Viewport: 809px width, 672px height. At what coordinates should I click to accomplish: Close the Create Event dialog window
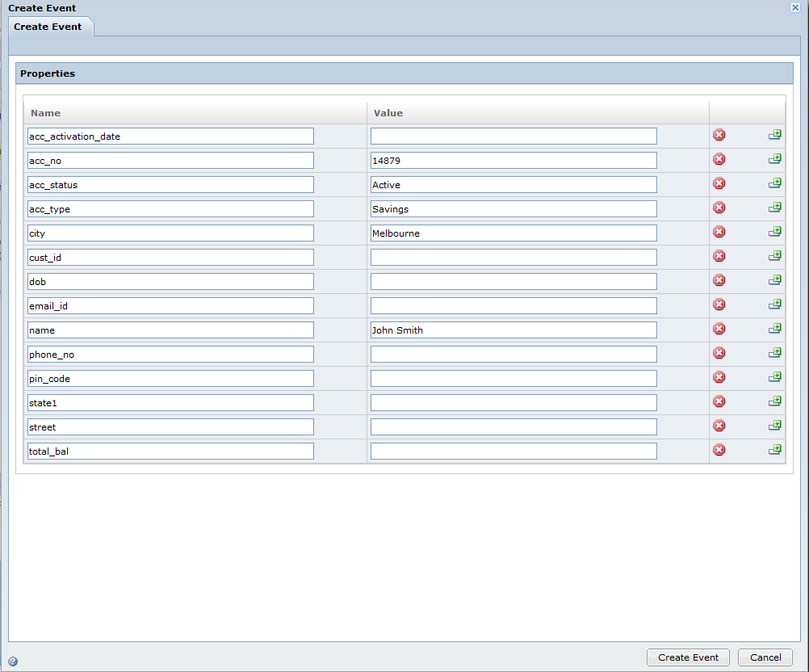tap(795, 7)
